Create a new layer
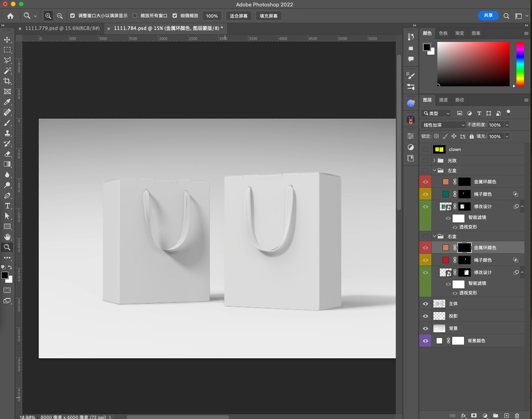The image size is (532, 419). (x=507, y=415)
